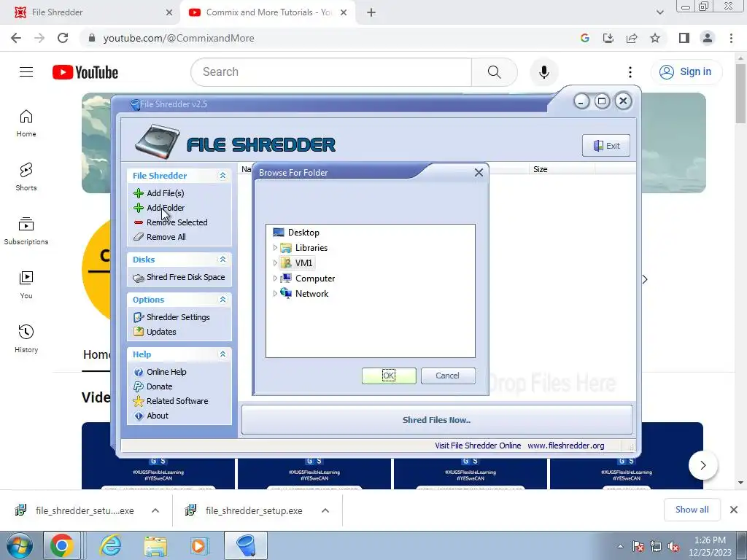
Task: Click Add File(s) in File Shredder panel
Action: click(x=158, y=192)
